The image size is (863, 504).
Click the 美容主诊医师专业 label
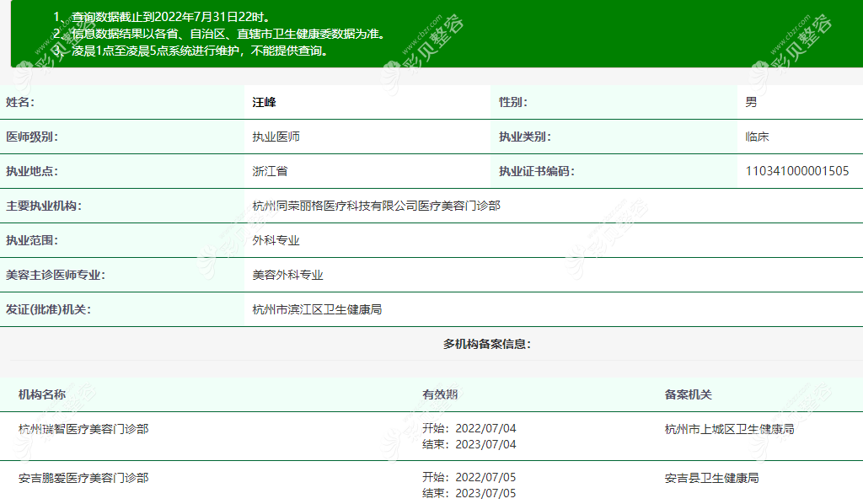[x=55, y=275]
